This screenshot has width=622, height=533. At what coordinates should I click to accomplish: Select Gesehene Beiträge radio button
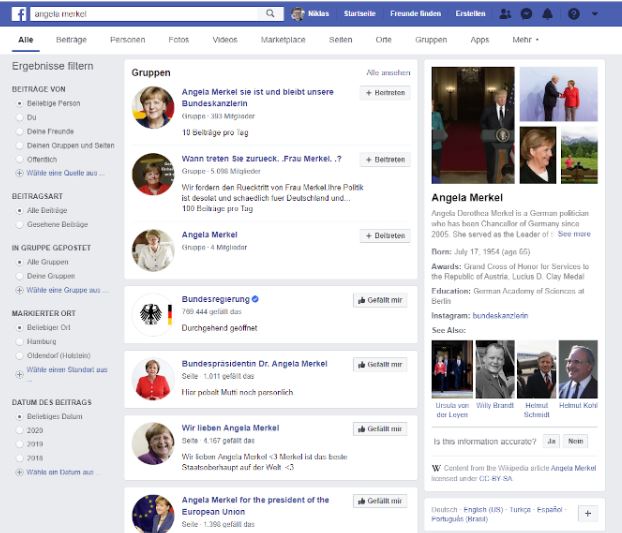coord(19,224)
